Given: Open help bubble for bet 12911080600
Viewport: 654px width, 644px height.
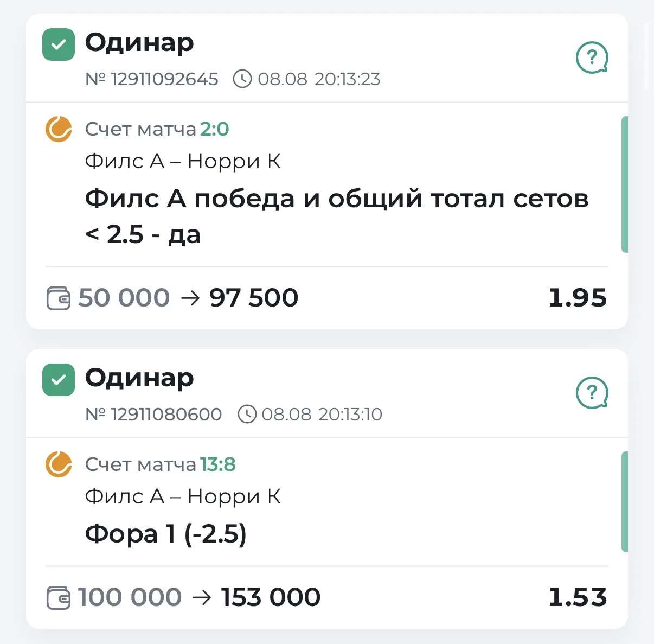Looking at the screenshot, I should click(592, 393).
